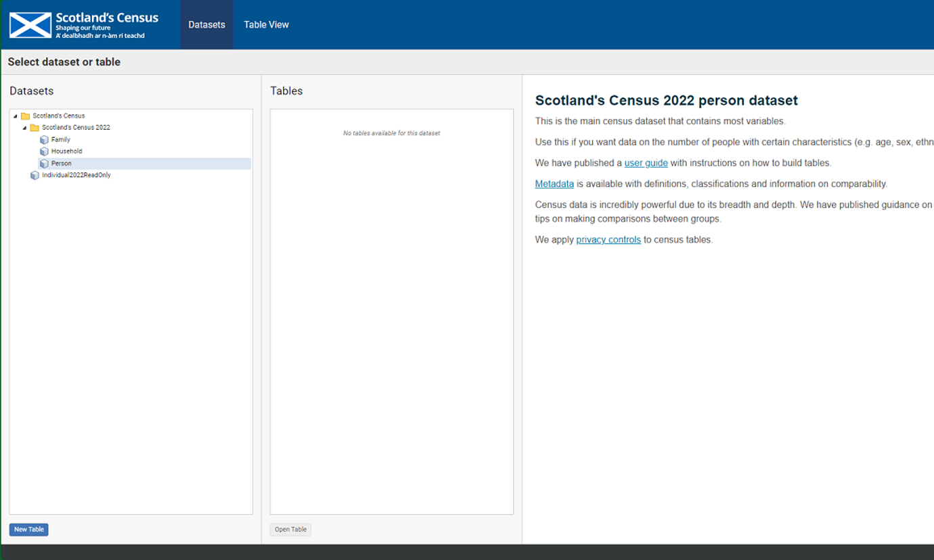Click the Individual2022ReadOnly dataset cube icon

pyautogui.click(x=35, y=175)
